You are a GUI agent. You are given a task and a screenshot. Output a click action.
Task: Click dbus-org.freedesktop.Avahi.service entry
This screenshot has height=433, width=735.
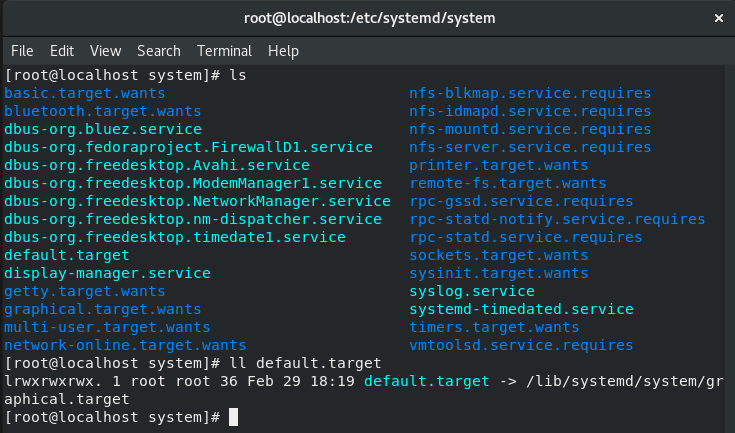click(x=157, y=165)
